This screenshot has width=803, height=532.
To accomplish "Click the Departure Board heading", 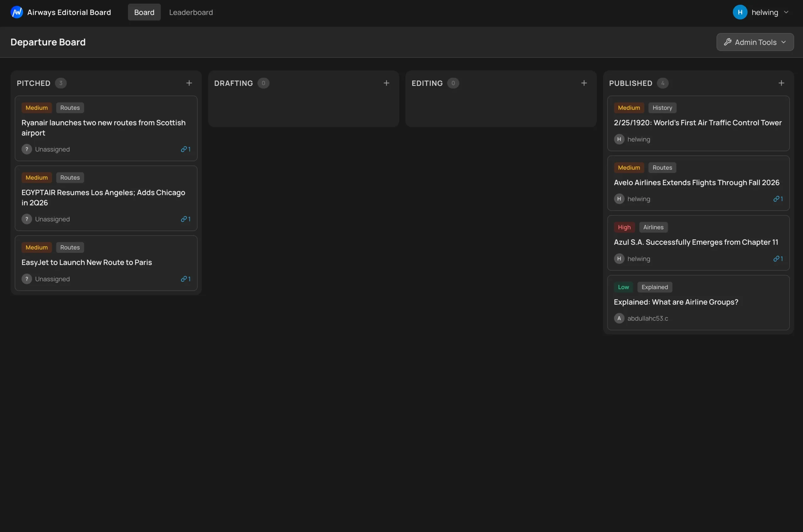I will [x=48, y=42].
